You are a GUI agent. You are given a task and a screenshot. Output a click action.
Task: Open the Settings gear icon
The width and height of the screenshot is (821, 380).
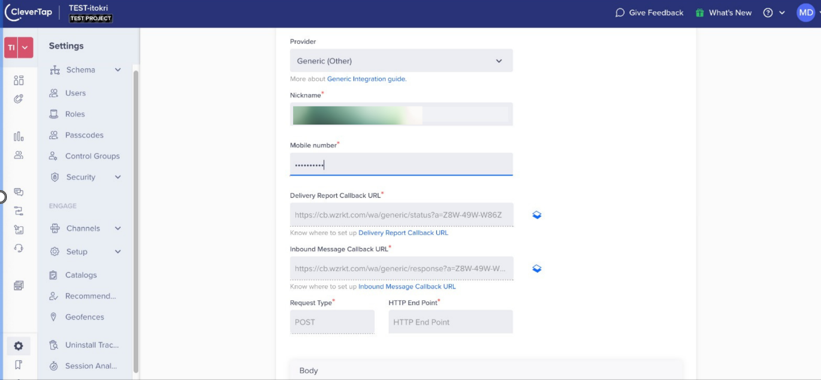[x=19, y=346]
